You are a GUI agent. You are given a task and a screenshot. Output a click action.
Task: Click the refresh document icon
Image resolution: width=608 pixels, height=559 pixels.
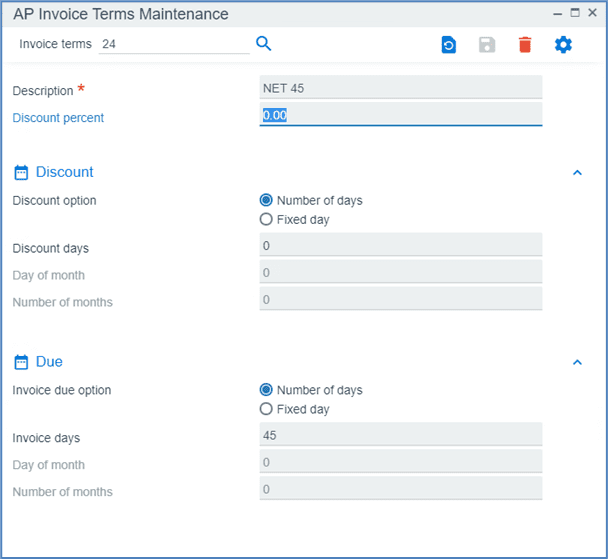[x=449, y=45]
